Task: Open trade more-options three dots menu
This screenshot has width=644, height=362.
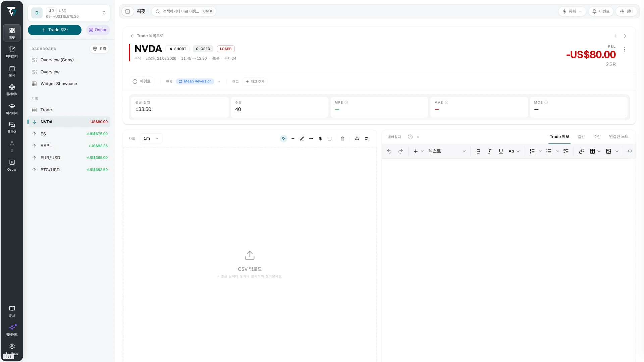Action: coord(624,50)
